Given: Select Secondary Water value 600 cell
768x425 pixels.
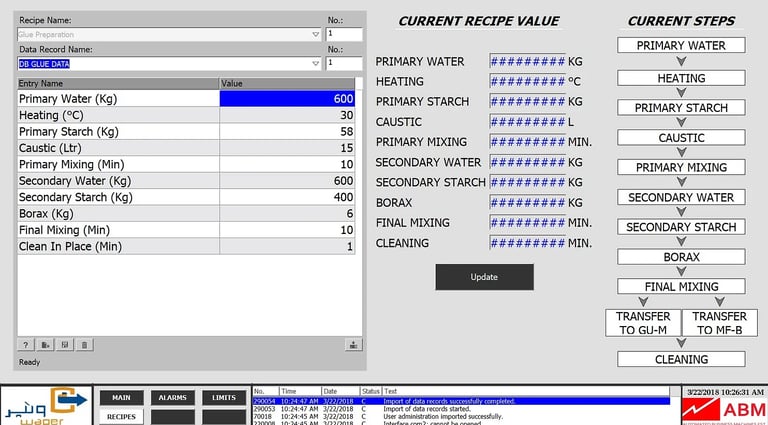Looking at the screenshot, I should [x=287, y=181].
